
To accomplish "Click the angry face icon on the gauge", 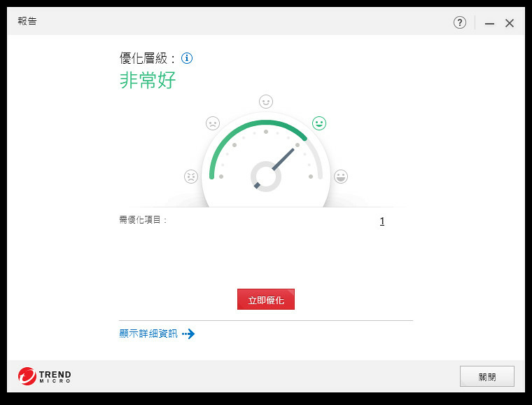I will pyautogui.click(x=191, y=177).
